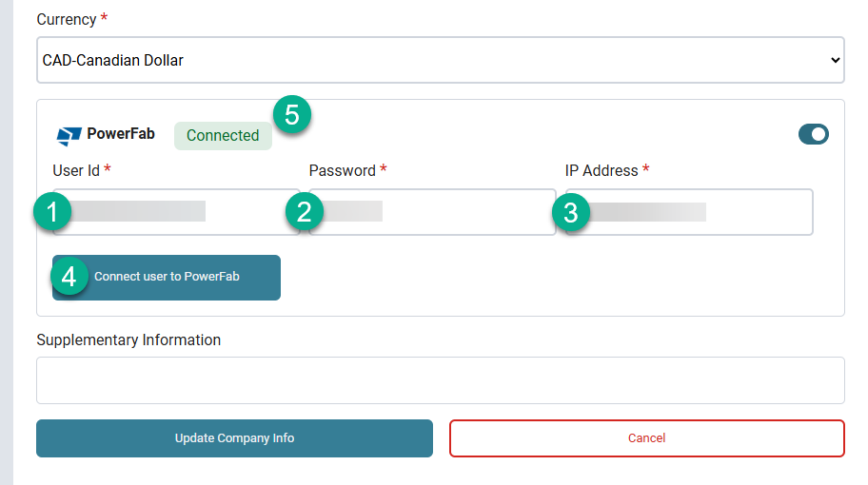Image resolution: width=868 pixels, height=485 pixels.
Task: Click the Currency field label
Action: tap(67, 19)
